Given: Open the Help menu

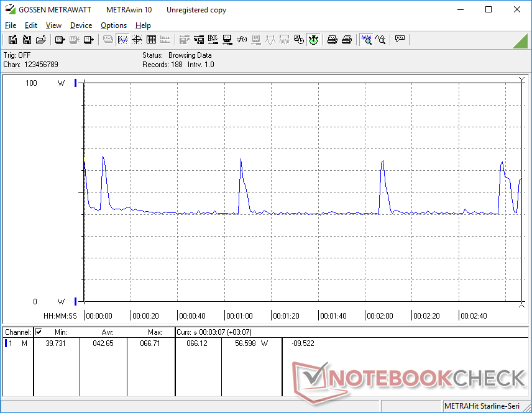Looking at the screenshot, I should (x=143, y=25).
